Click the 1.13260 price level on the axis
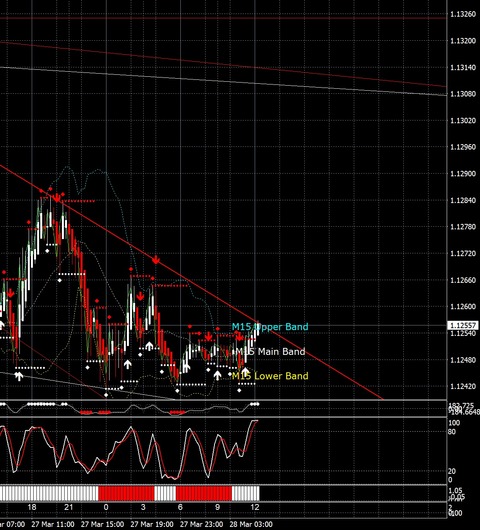 tap(463, 14)
